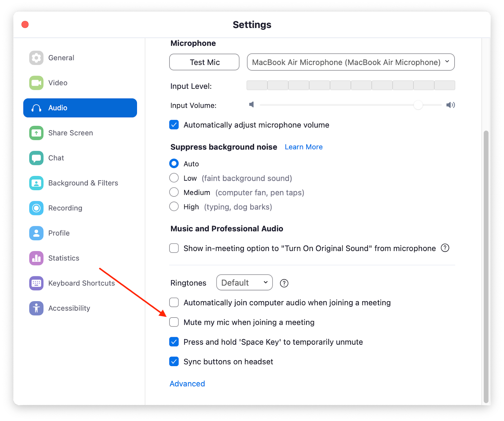Viewport: 504px width, 421px height.
Task: Click the Share Screen icon
Action: click(x=36, y=133)
